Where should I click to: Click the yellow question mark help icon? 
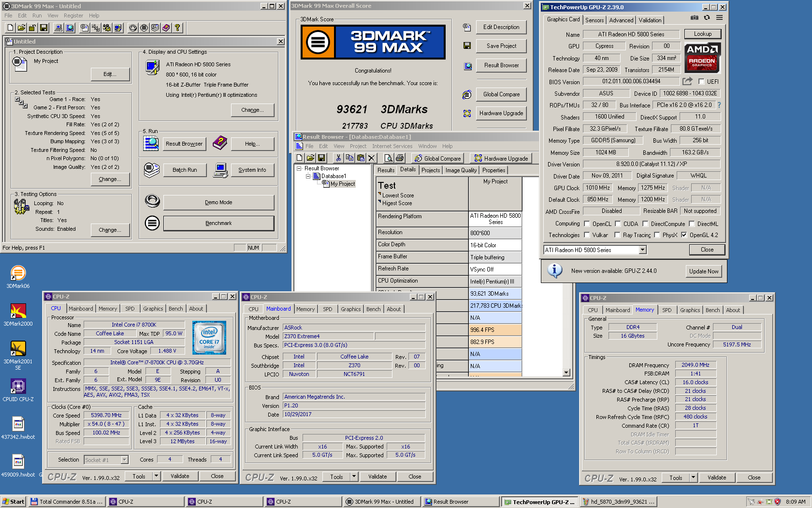pos(177,28)
